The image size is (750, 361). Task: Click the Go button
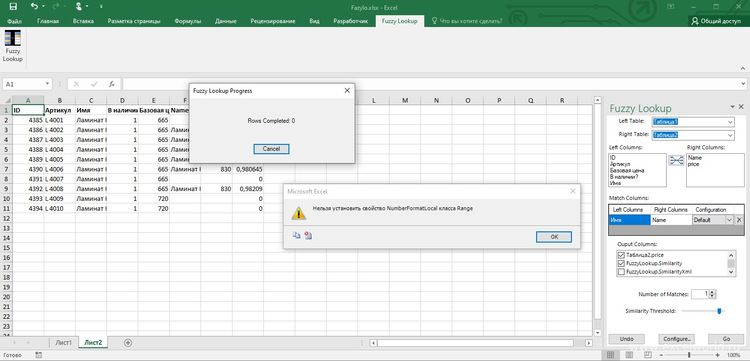[726, 339]
